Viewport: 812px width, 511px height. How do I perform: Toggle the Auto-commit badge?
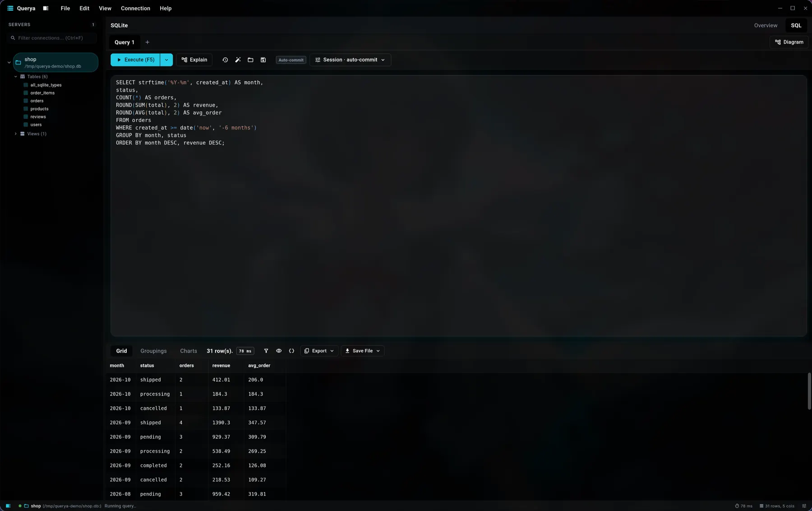click(x=291, y=60)
